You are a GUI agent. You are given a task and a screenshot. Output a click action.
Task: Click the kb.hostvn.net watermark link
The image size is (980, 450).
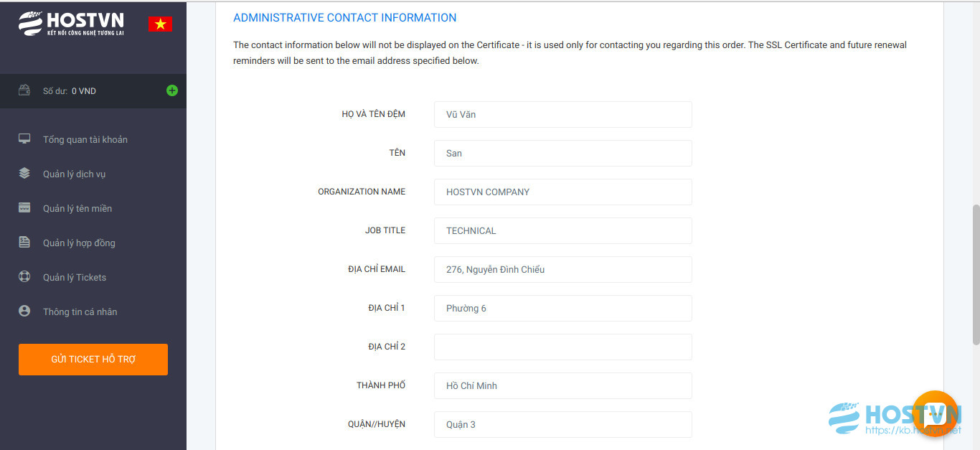tap(913, 430)
